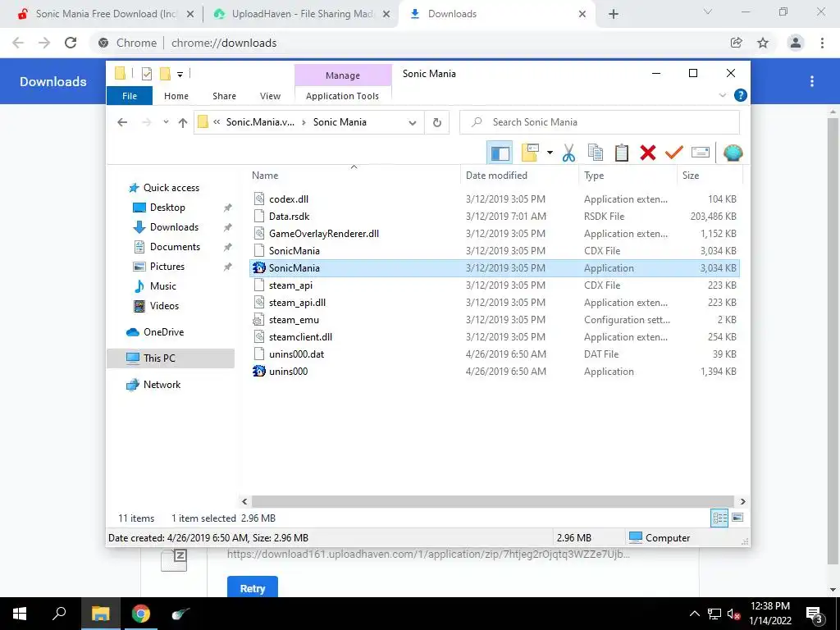Open the recent locations dropdown arrow
The width and height of the screenshot is (840, 630).
[x=166, y=122]
